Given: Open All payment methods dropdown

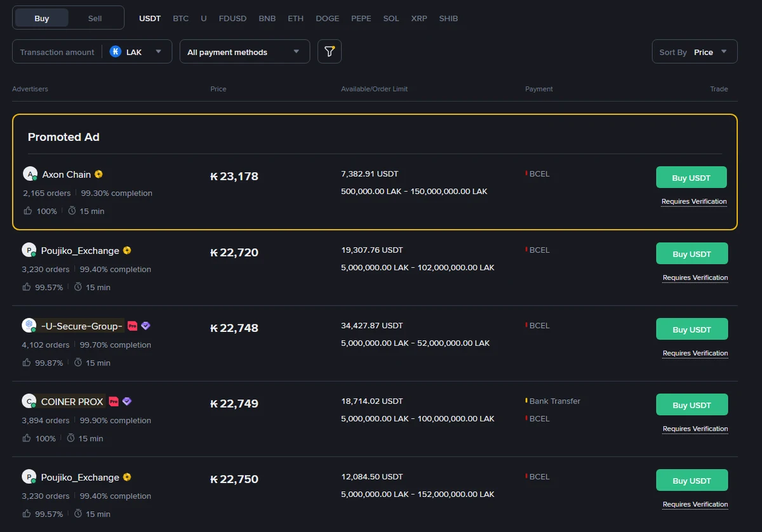Looking at the screenshot, I should (244, 51).
